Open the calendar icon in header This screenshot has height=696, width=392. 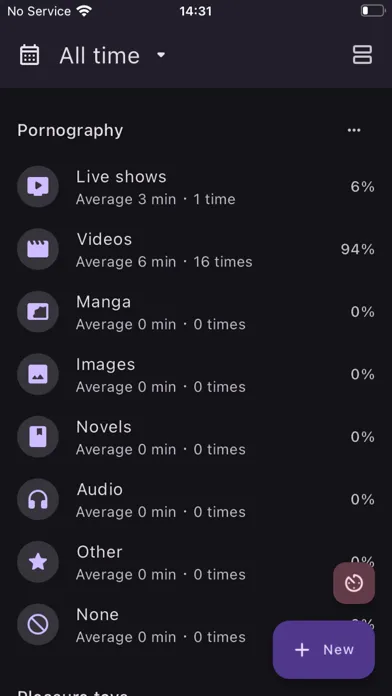(x=29, y=55)
